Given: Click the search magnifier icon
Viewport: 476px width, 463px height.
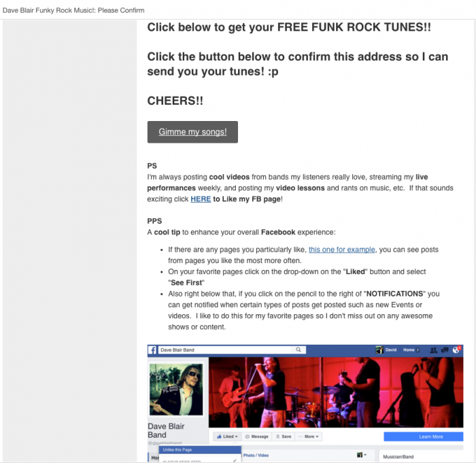Looking at the screenshot, I should coord(299,349).
